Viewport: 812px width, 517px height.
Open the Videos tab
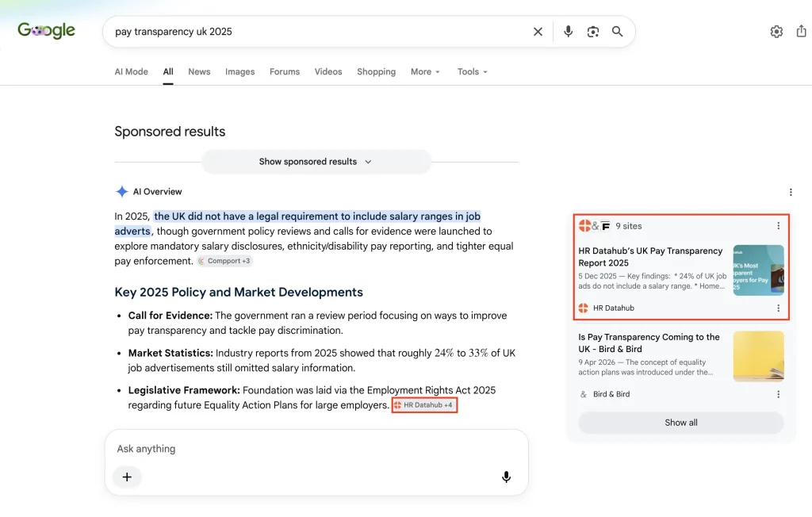tap(328, 71)
